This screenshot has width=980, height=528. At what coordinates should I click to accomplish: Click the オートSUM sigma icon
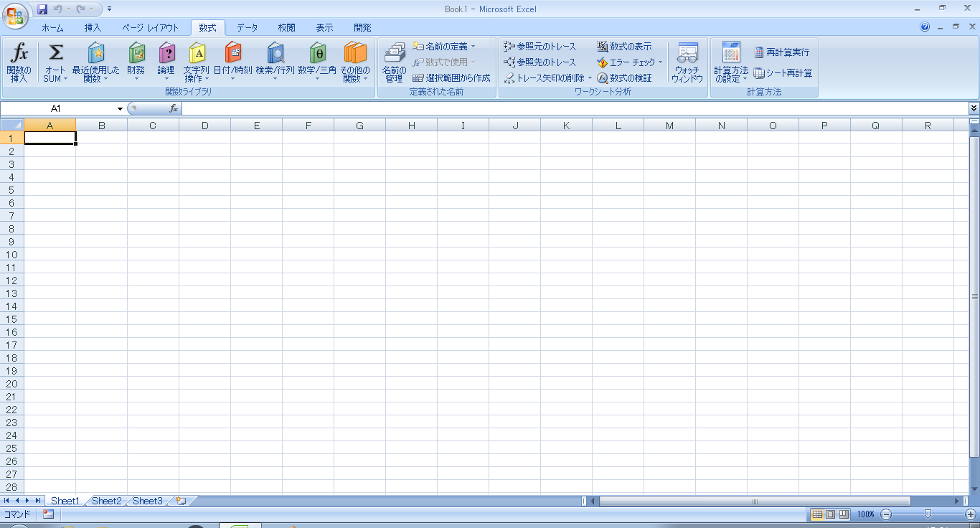click(x=55, y=54)
